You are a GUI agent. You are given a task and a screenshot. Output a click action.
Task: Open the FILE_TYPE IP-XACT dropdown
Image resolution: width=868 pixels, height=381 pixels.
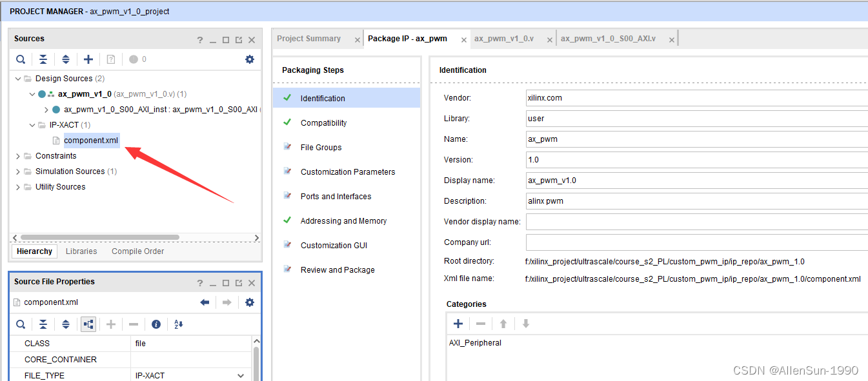point(241,376)
